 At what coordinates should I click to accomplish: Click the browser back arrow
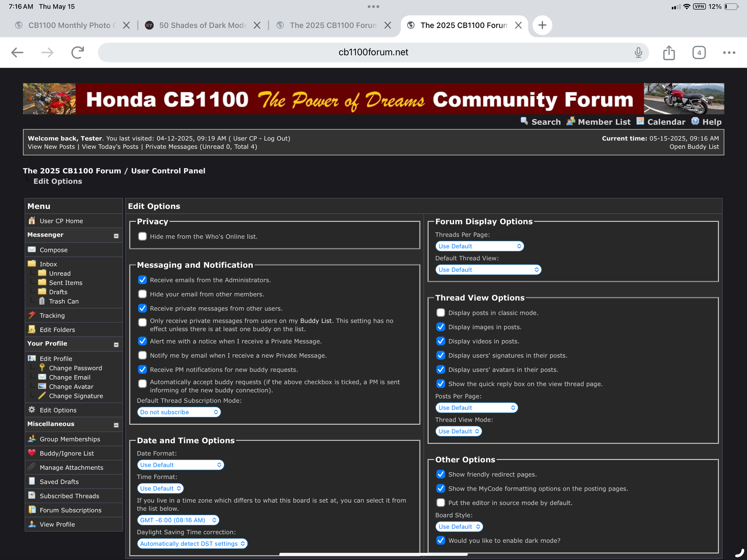pos(17,53)
